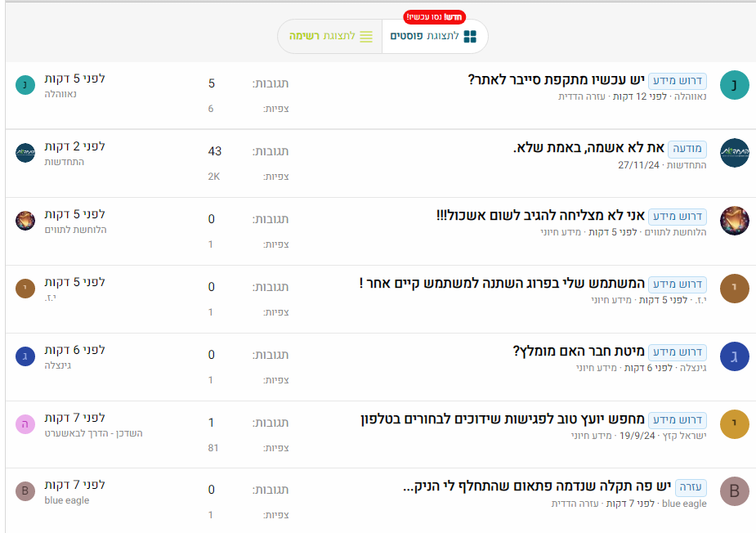Click the grid icon for posts view
The width and height of the screenshot is (756, 533).
(x=470, y=37)
